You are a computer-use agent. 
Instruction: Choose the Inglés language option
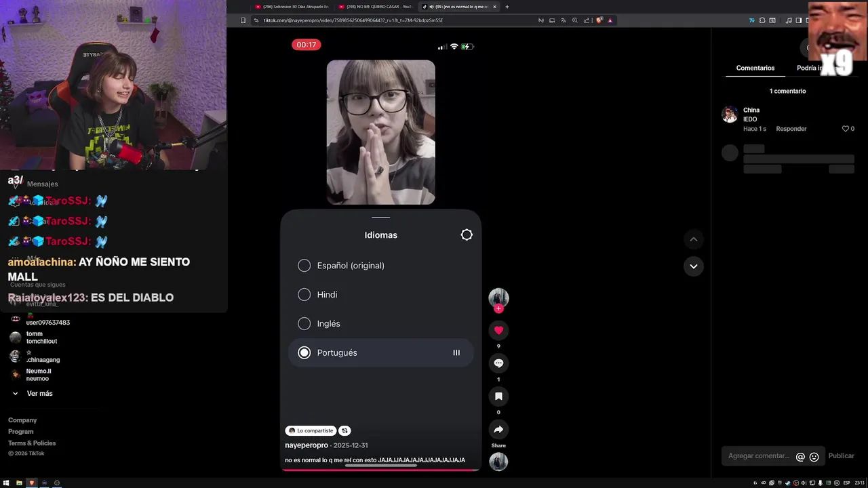[380, 324]
